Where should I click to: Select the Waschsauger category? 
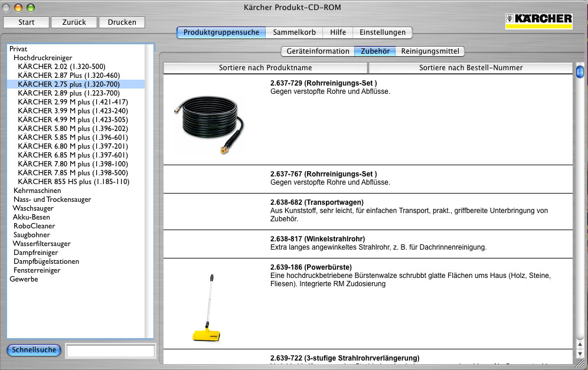(x=33, y=208)
